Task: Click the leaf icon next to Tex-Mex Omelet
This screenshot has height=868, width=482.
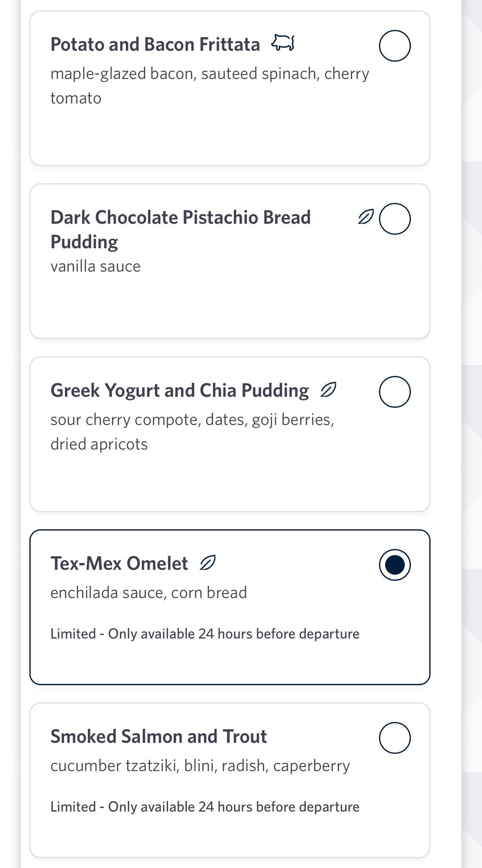Action: [x=207, y=563]
